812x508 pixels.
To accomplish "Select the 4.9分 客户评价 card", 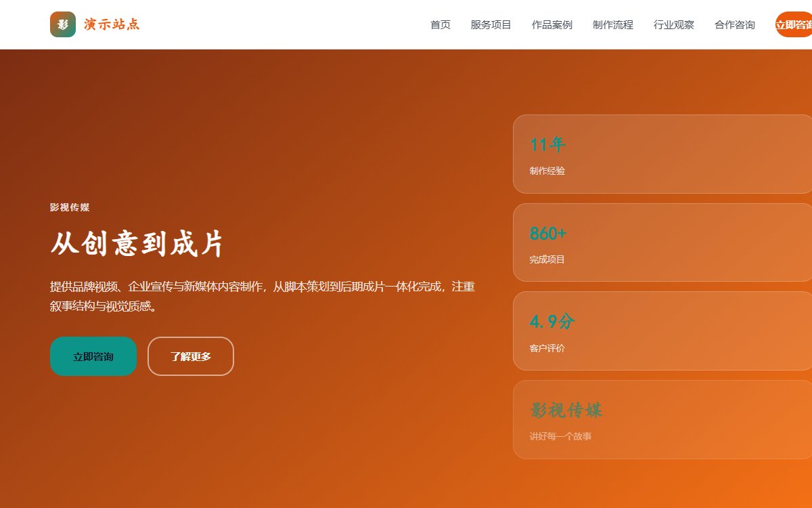I will (x=662, y=331).
